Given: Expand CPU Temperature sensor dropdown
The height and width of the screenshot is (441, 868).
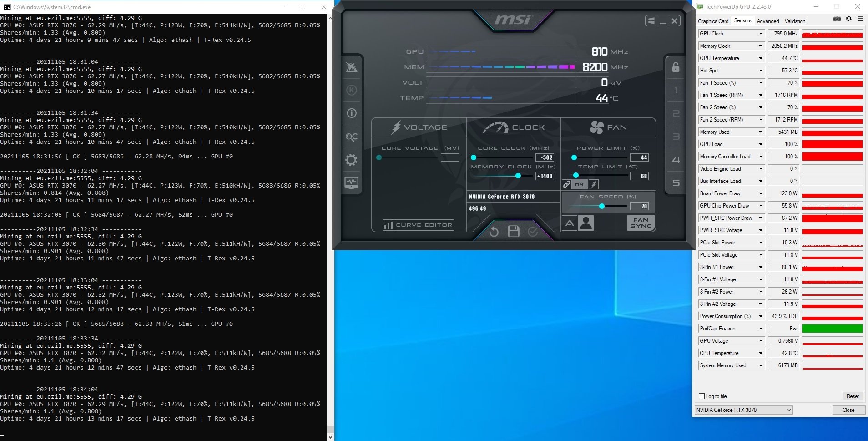Looking at the screenshot, I should click(x=760, y=353).
